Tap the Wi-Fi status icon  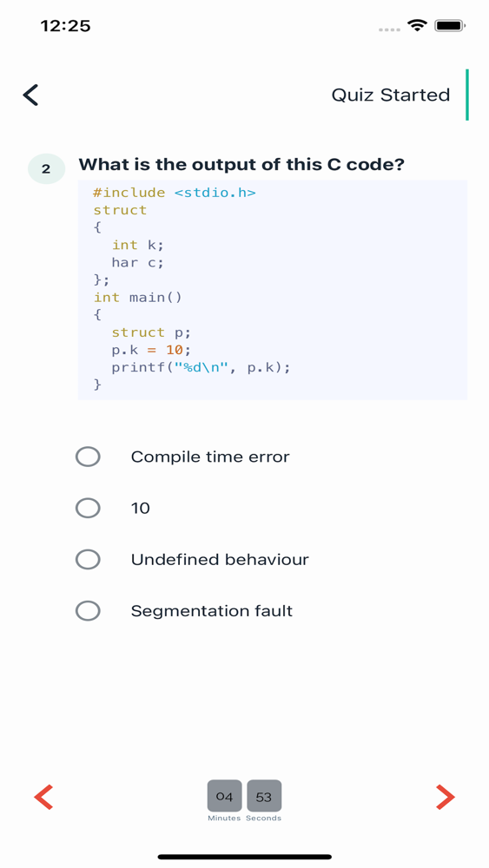coord(416,25)
